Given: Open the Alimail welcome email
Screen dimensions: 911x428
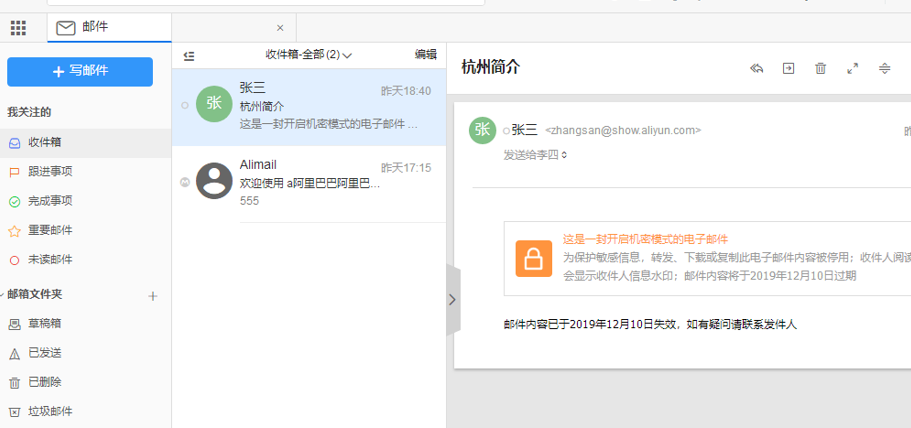Looking at the screenshot, I should (308, 182).
